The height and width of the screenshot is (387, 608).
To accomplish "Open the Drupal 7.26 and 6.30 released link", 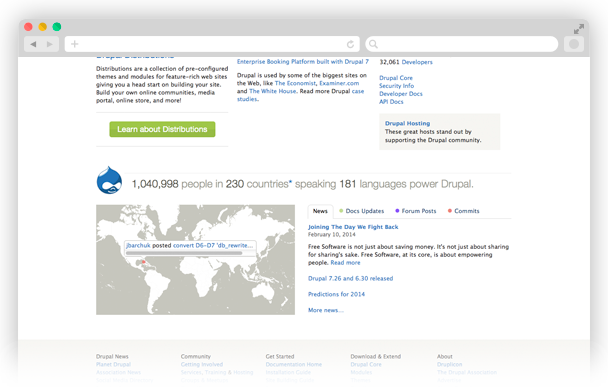I will [x=351, y=278].
